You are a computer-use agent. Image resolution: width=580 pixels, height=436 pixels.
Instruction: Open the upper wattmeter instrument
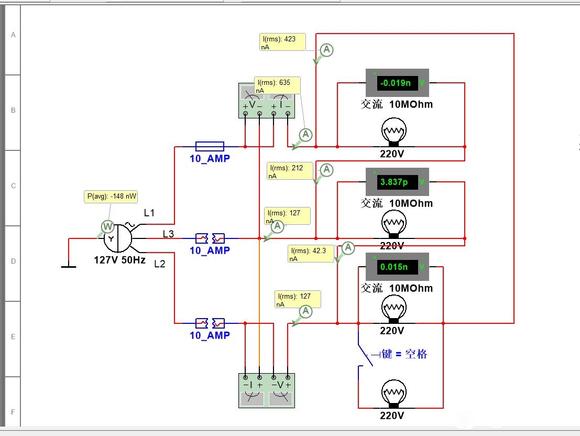[x=267, y=101]
